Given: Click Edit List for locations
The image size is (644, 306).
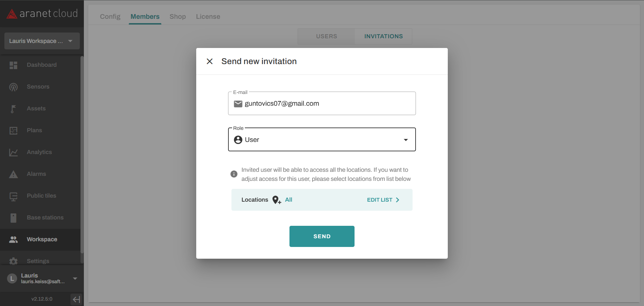Looking at the screenshot, I should tap(383, 200).
